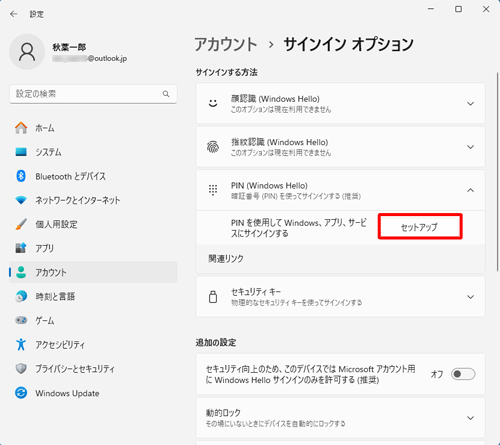Expand 顔認識 (Windows Hello) chevron
Image resolution: width=500 pixels, height=445 pixels.
(x=470, y=104)
